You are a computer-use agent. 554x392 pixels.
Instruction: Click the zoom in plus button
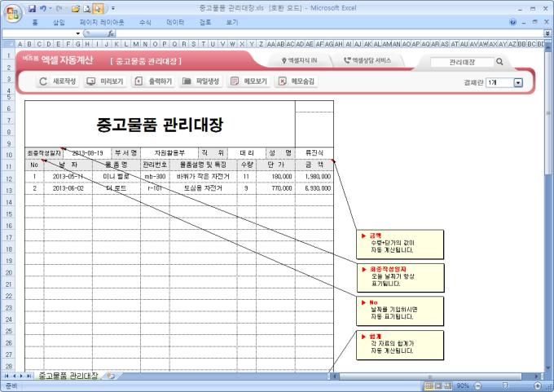click(538, 385)
